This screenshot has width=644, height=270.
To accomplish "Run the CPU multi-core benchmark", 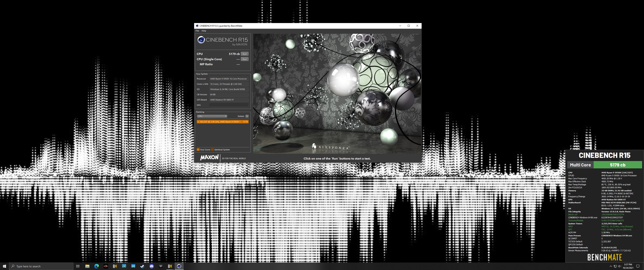I will coord(244,54).
